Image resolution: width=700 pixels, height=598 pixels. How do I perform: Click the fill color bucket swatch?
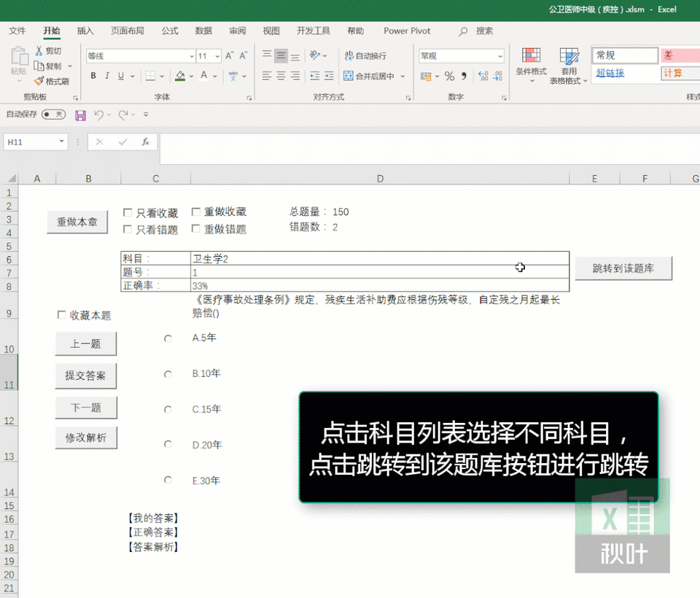click(180, 76)
